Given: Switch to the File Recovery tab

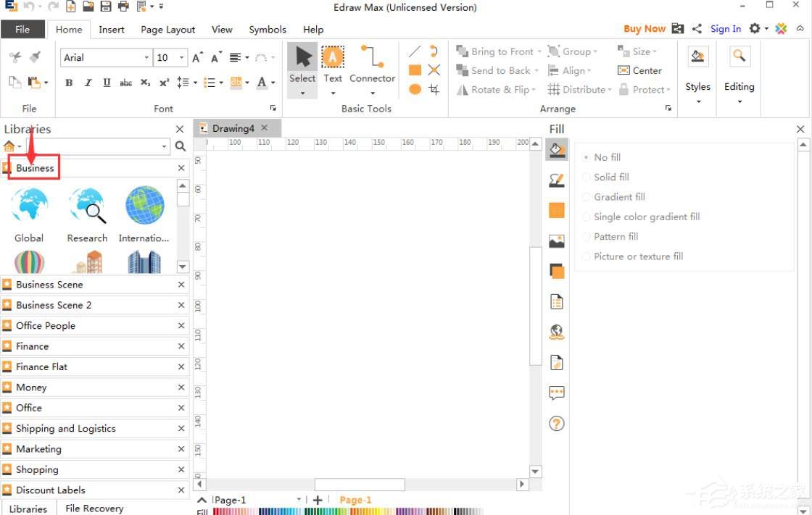Looking at the screenshot, I should point(94,508).
